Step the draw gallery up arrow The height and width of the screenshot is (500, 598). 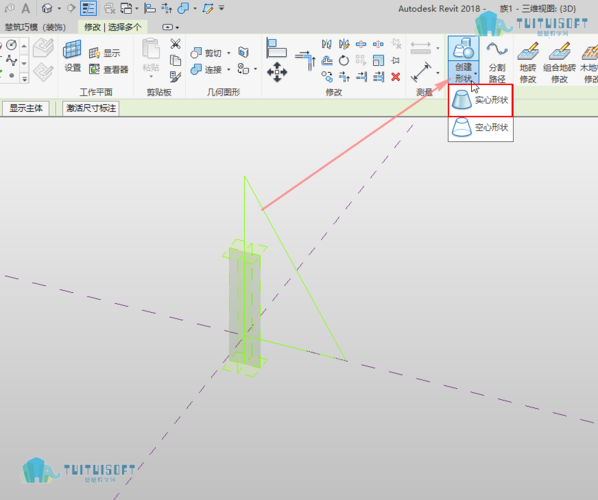tap(24, 46)
